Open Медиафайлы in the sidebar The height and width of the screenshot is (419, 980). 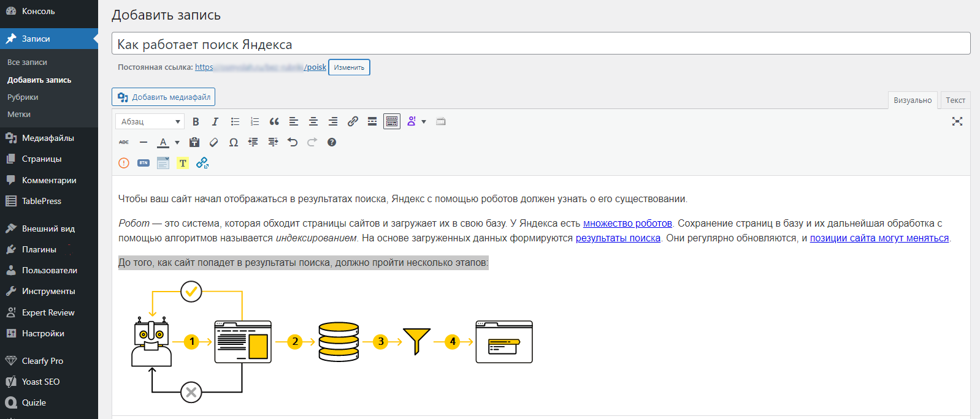(x=49, y=138)
